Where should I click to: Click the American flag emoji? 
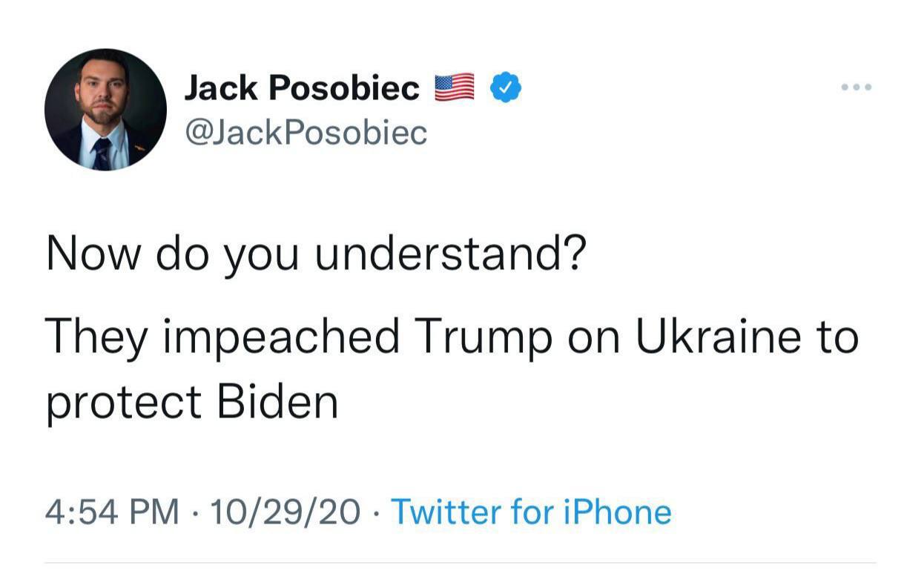point(454,88)
